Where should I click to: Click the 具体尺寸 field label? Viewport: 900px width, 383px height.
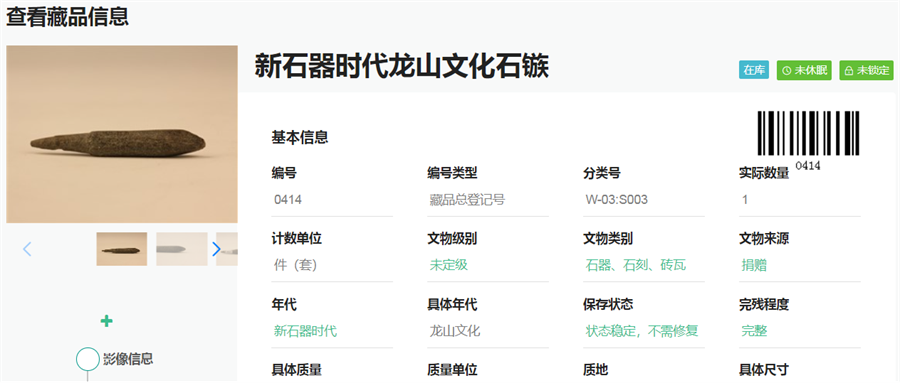[764, 370]
